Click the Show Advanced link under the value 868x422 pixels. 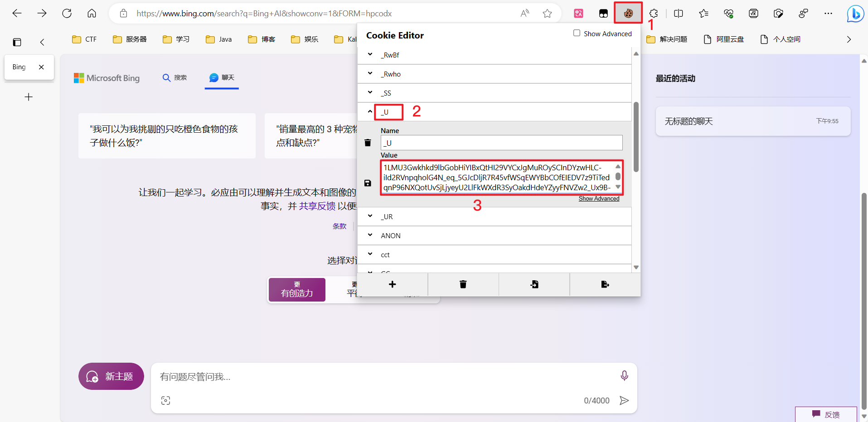coord(599,199)
